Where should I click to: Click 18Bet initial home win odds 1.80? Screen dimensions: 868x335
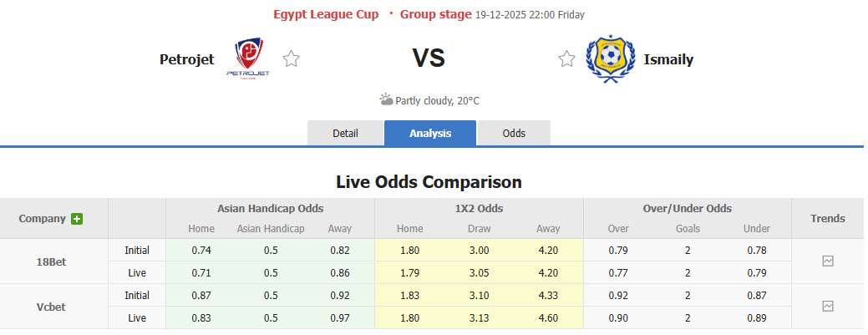pos(409,250)
